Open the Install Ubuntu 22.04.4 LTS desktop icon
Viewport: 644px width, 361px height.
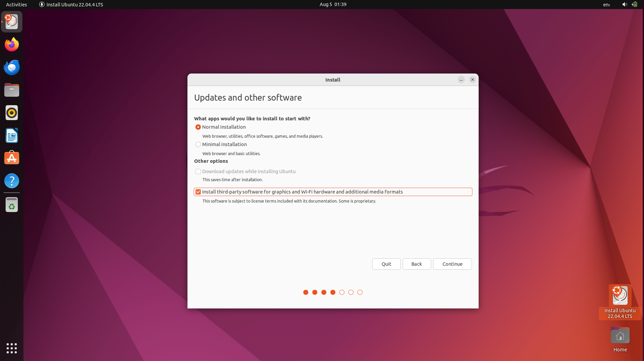[x=620, y=302]
